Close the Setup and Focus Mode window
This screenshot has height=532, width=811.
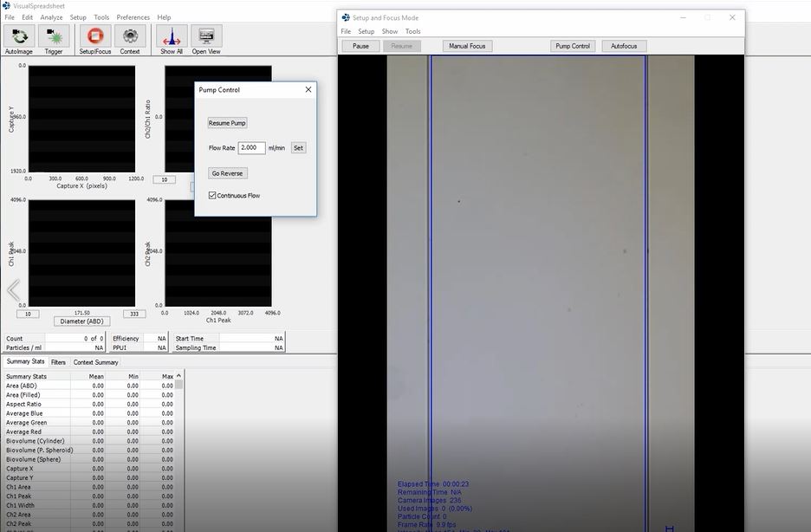coord(732,17)
